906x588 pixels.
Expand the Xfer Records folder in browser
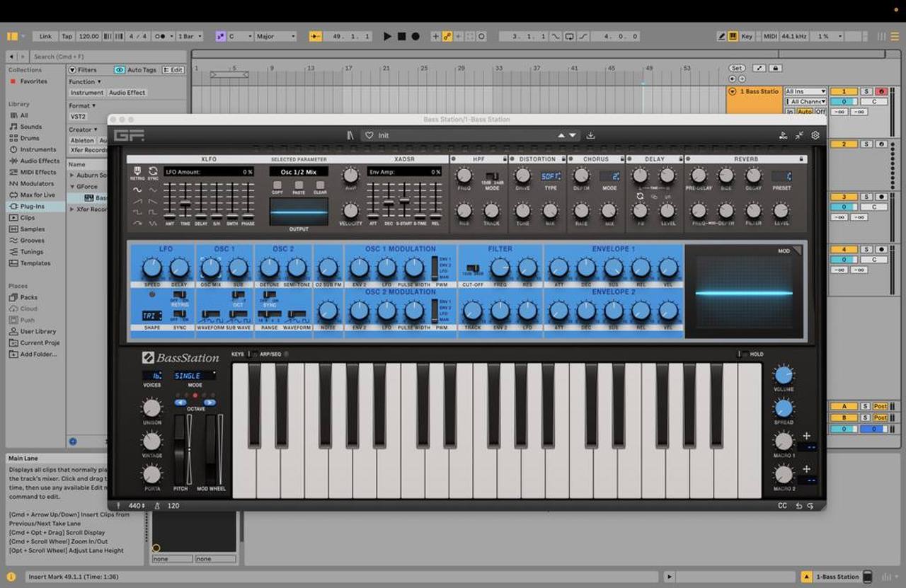tap(72, 209)
